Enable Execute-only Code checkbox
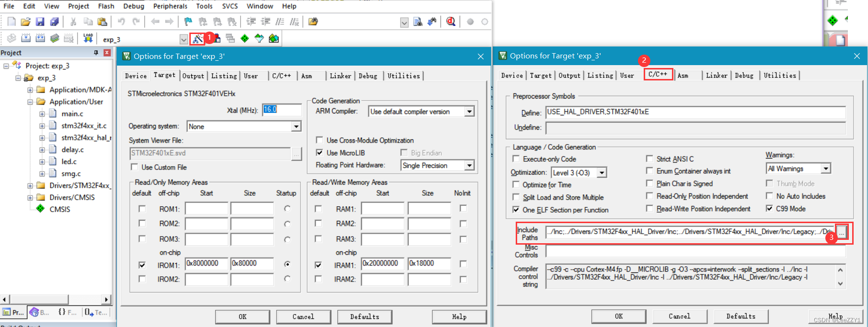Viewport: 868px width, 327px height. pos(516,159)
